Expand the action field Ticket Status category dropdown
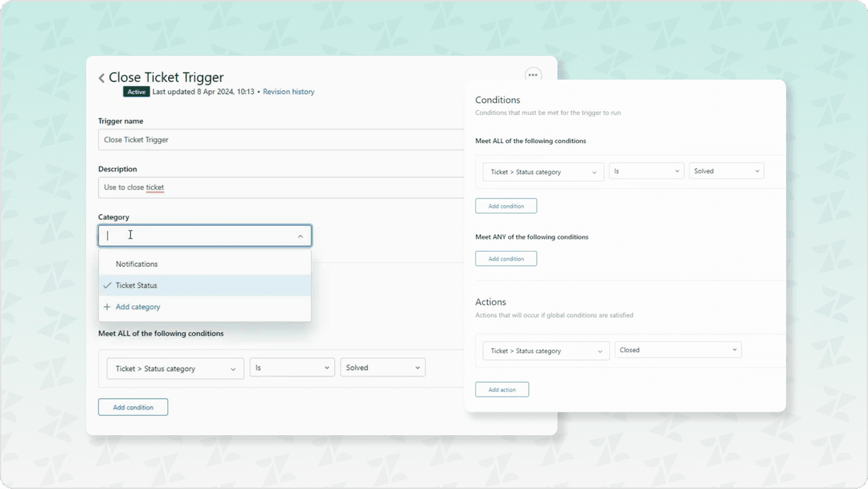Image resolution: width=868 pixels, height=489 pixels. [x=545, y=350]
